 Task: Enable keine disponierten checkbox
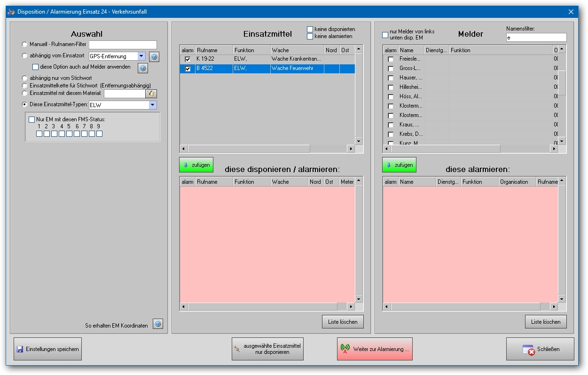click(310, 29)
